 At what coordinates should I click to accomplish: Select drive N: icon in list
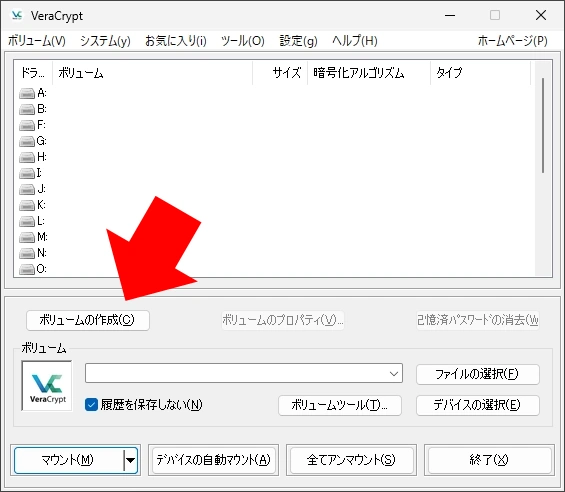[27, 253]
